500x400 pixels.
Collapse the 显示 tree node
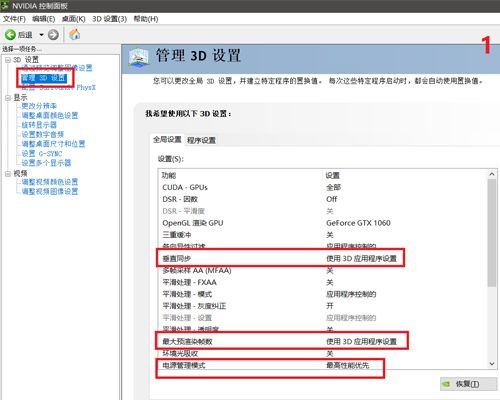coord(8,98)
